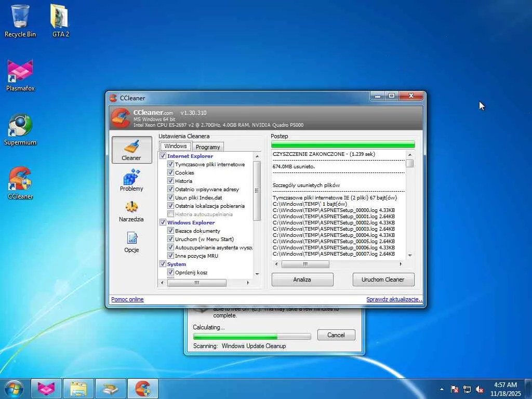
Task: Click the green Postep progress bar
Action: click(343, 144)
